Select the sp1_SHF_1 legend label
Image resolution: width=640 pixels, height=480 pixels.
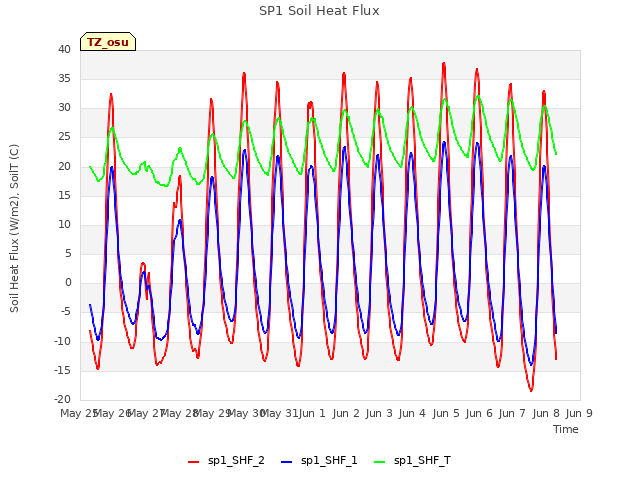click(x=329, y=461)
